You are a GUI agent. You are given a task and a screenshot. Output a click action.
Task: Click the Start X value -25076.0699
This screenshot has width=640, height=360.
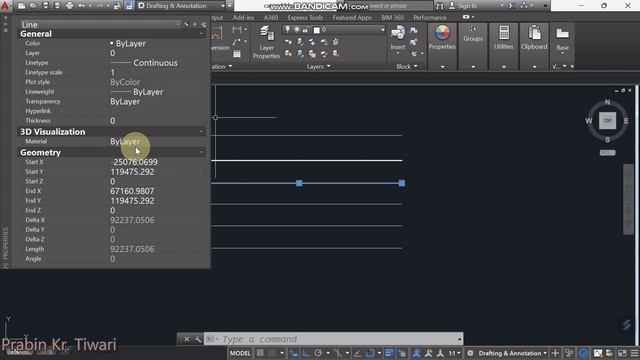[134, 162]
